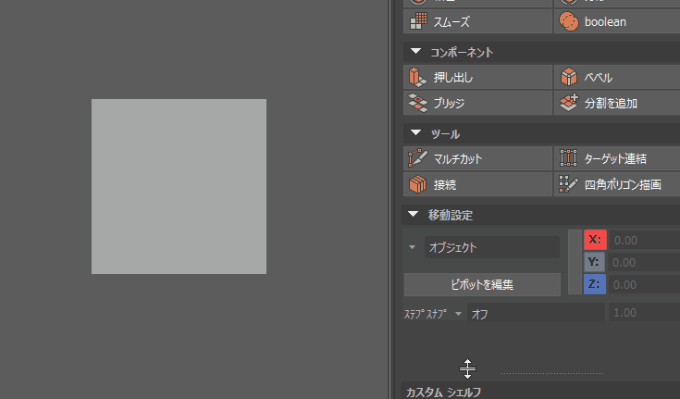Image resolution: width=680 pixels, height=399 pixels.
Task: Toggle the gray Y: axis button
Action: [594, 262]
